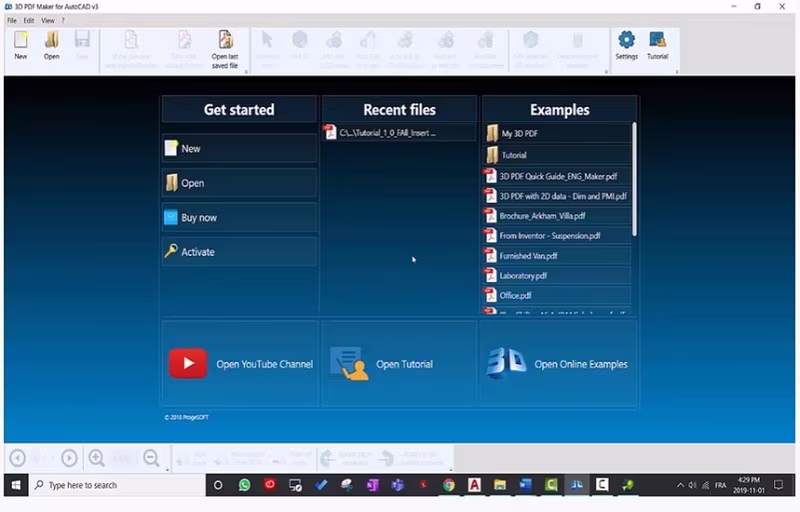Image resolution: width=800 pixels, height=512 pixels.
Task: Open 3D PDF with 2D data - Dim and PMI.pdf
Action: [557, 196]
